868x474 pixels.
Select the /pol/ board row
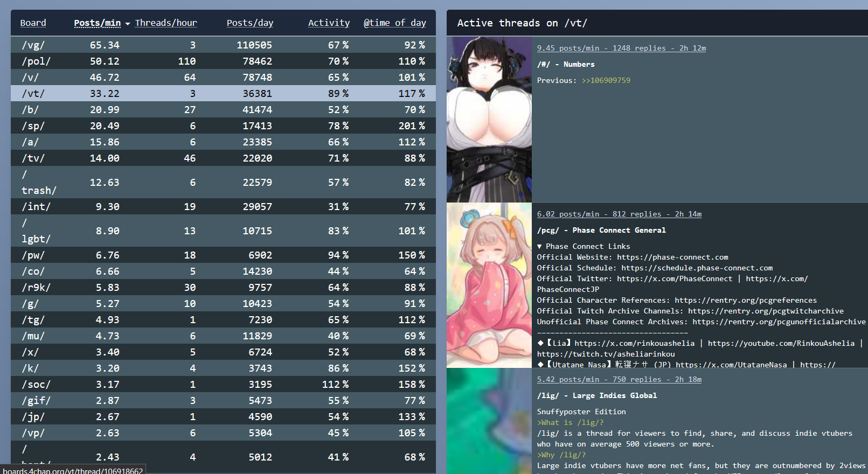pos(223,61)
